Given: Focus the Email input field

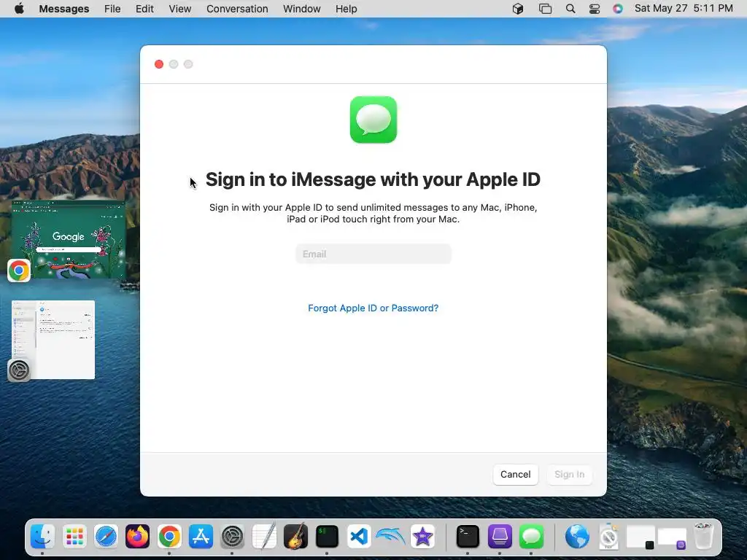Looking at the screenshot, I should [373, 254].
